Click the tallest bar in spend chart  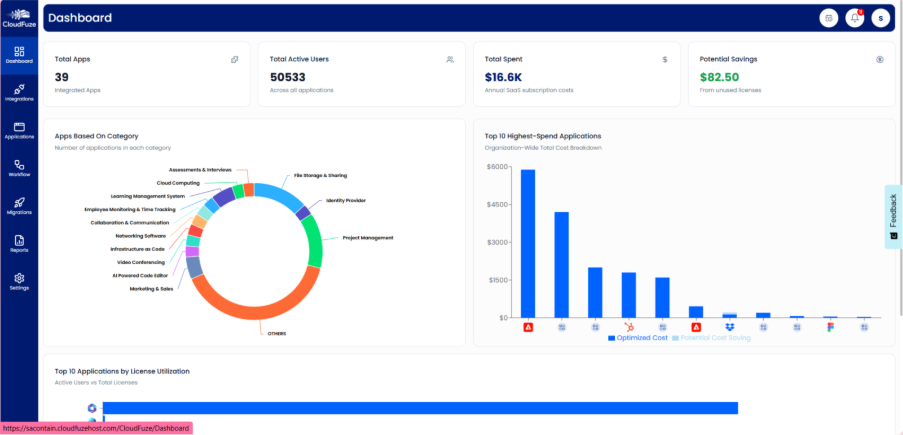[x=528, y=243]
